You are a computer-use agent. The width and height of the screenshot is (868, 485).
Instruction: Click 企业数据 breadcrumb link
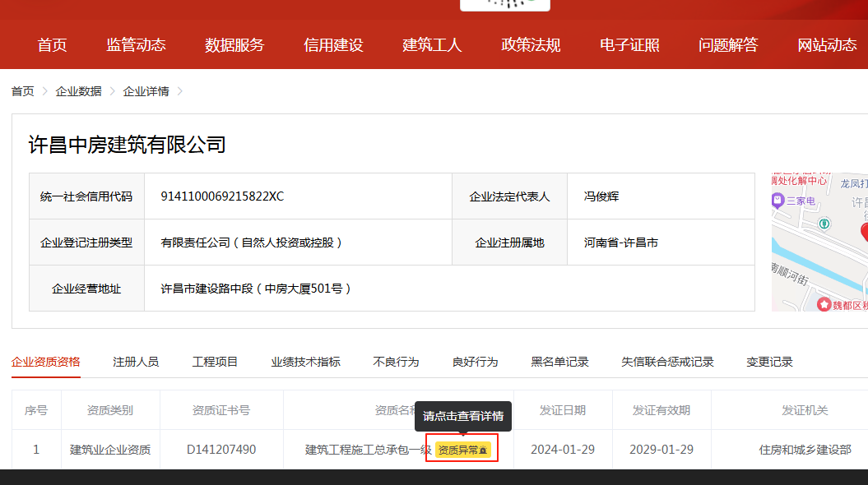pos(78,91)
